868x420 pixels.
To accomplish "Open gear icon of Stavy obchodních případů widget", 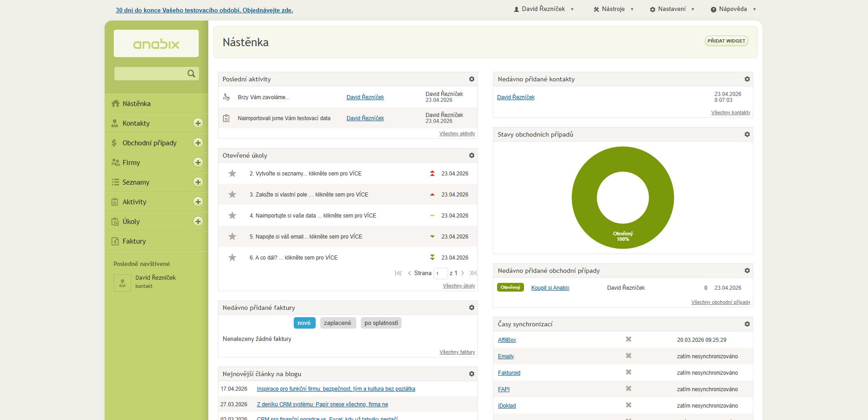I will 747,134.
